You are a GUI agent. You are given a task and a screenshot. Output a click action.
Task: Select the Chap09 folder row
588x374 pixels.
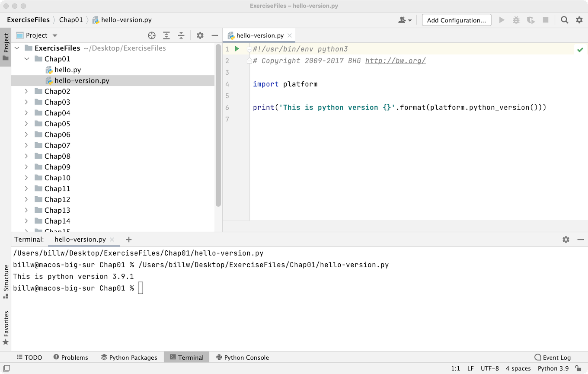click(x=113, y=167)
